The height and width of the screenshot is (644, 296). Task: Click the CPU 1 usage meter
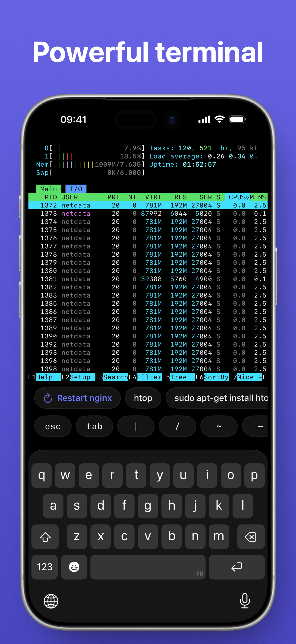pyautogui.click(x=95, y=156)
